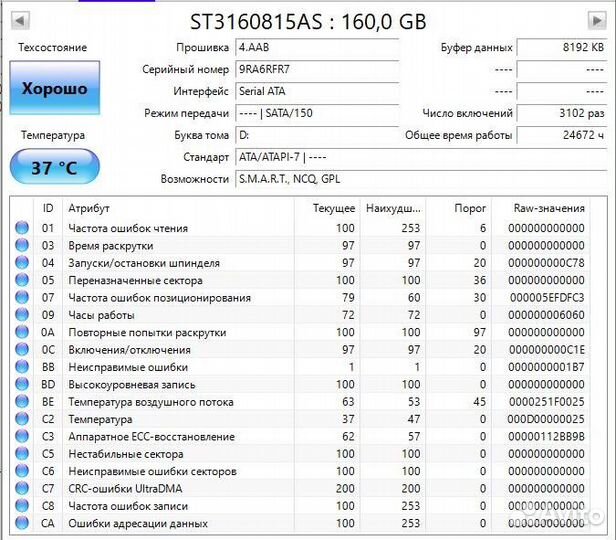The image size is (616, 540).
Task: Select row Неисправимые ошибки секторов
Action: 301,471
